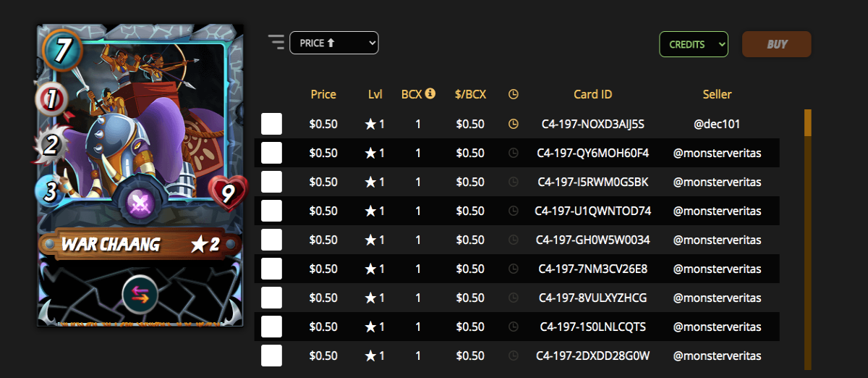Click the clock icon in column header
Image resolution: width=868 pixels, height=378 pixels.
[x=514, y=94]
